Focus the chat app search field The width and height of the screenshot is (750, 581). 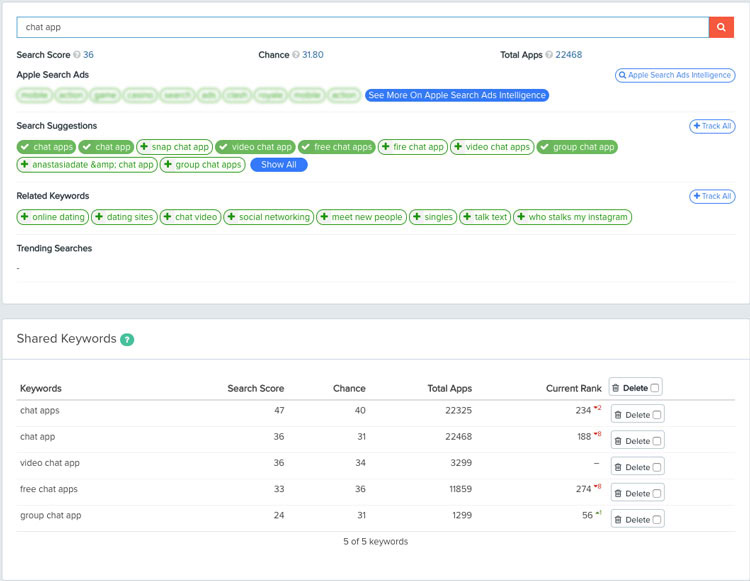pos(363,27)
